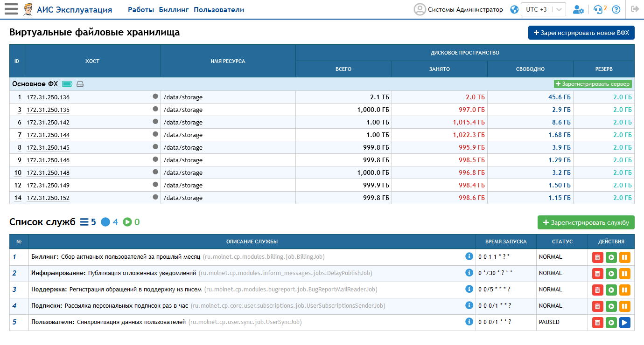Filter services by blue circle count 4
The height and width of the screenshot is (345, 644).
tap(110, 222)
